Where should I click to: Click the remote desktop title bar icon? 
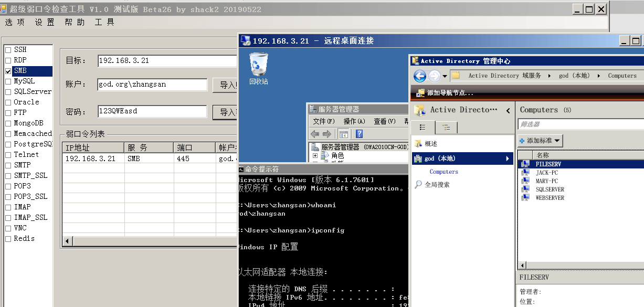coord(245,40)
